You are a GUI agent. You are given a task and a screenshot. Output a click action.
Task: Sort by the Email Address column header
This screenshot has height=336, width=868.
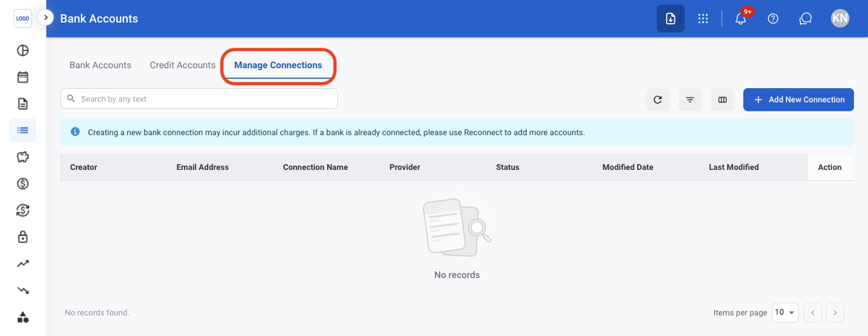pyautogui.click(x=203, y=167)
